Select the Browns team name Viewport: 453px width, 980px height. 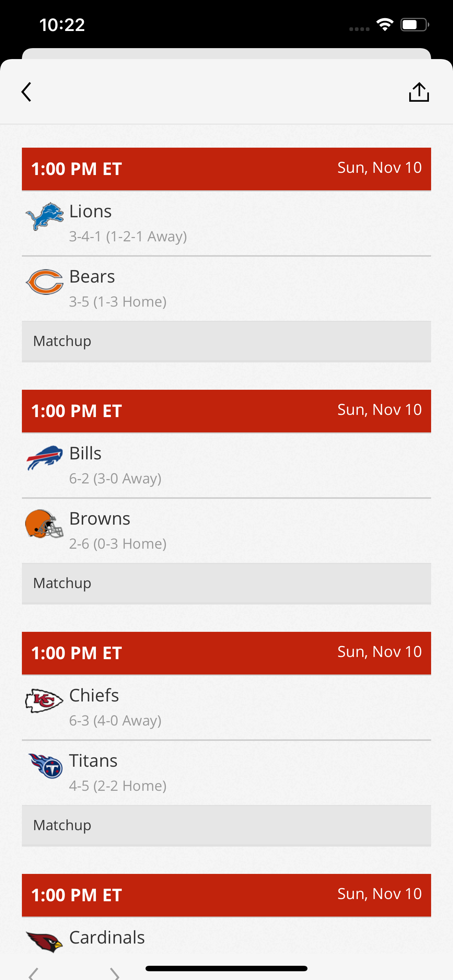coord(100,518)
